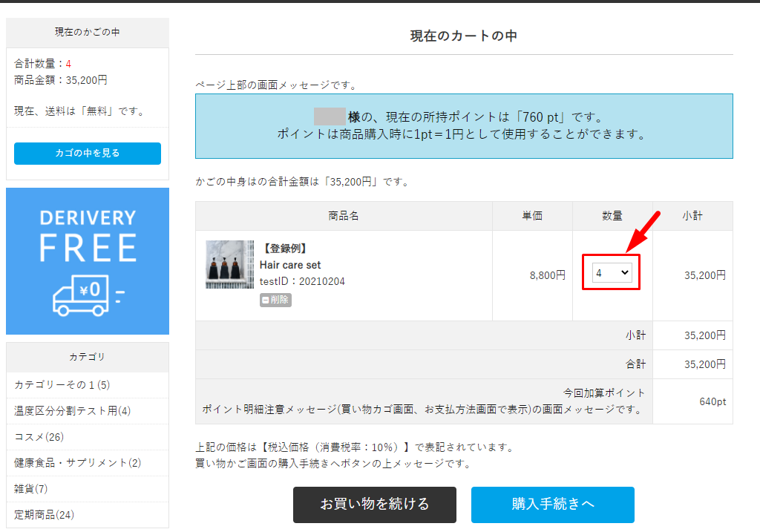Click the カテゴリ sidebar header
760x532 pixels.
coord(88,358)
